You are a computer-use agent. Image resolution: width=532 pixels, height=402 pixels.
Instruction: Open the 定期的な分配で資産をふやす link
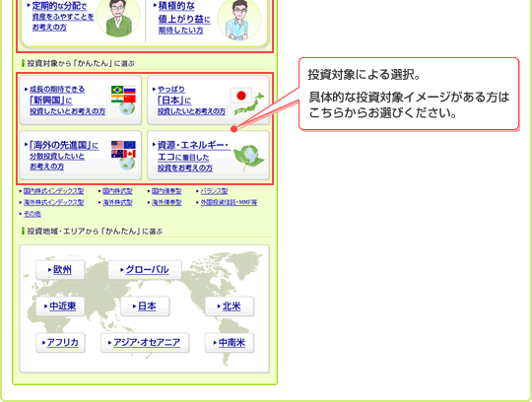[x=63, y=17]
